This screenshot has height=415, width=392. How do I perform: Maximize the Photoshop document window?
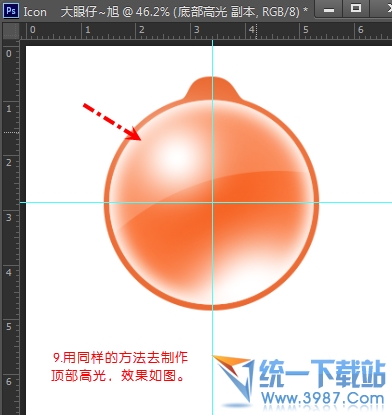[x=356, y=9]
